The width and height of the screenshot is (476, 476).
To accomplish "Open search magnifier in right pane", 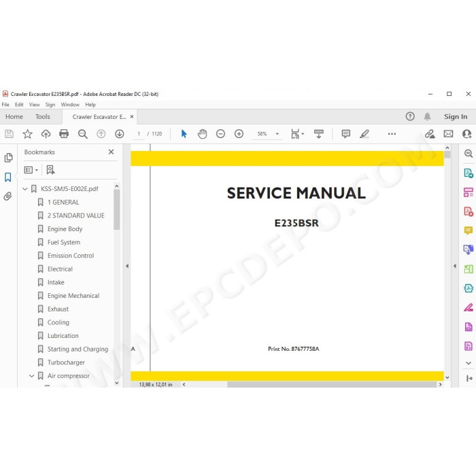I will tap(469, 154).
